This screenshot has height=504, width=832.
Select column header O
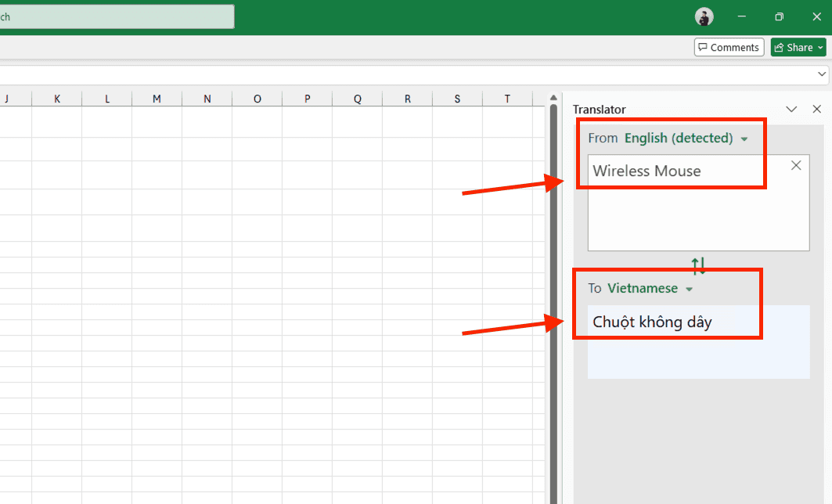(257, 98)
